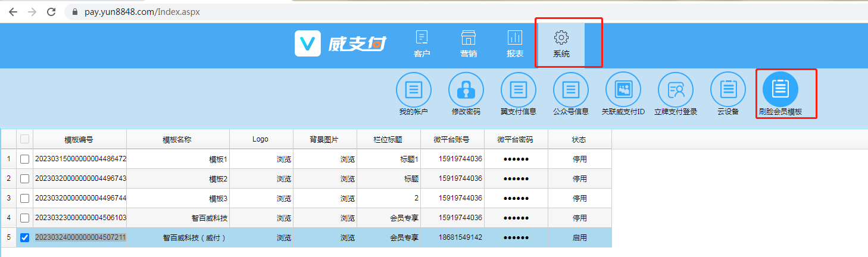The image size is (868, 257).
Task: Reload the page with browser refresh button
Action: coord(51,12)
